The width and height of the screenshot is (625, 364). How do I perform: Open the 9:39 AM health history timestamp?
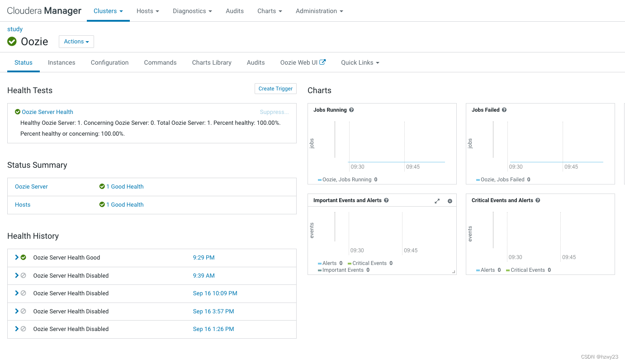click(204, 275)
